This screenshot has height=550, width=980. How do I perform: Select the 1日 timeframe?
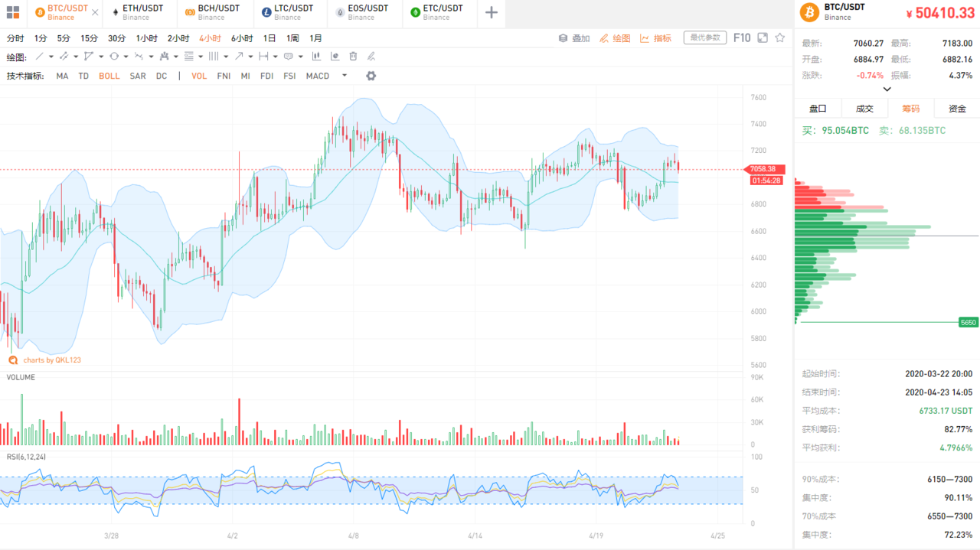pyautogui.click(x=269, y=38)
